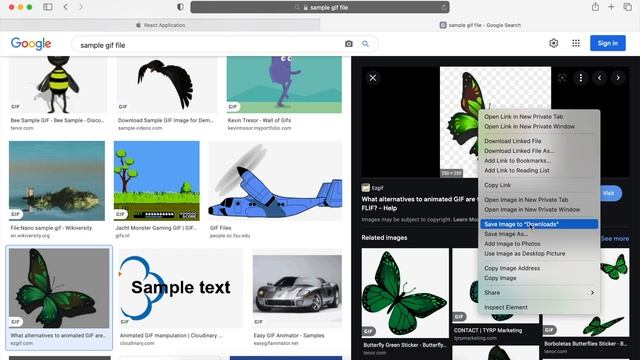Click the Google logo
The image size is (640, 360).
coord(31,43)
